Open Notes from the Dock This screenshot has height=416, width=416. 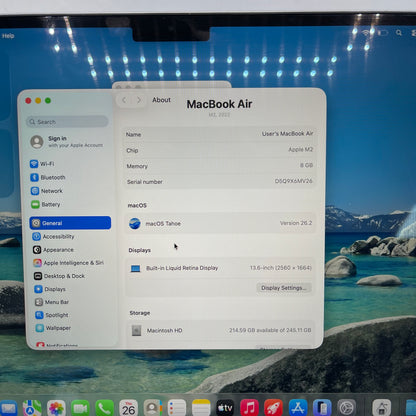pyautogui.click(x=201, y=408)
